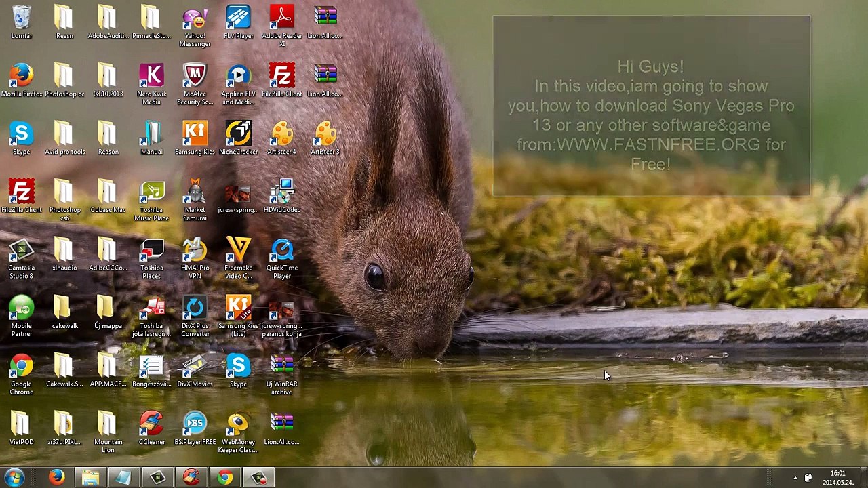Open the VietPOD folder
Image resolution: width=868 pixels, height=488 pixels.
coord(22,429)
